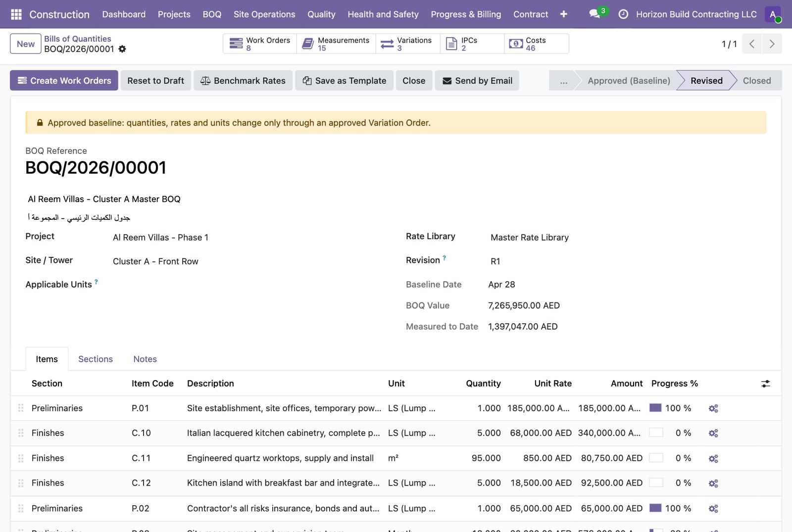Viewport: 792px width, 532px height.
Task: Open the conversations chat icon
Action: pos(594,14)
